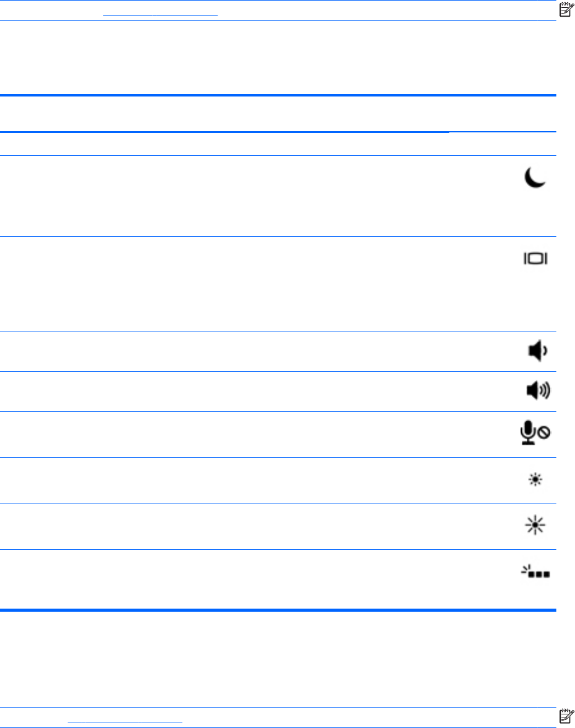The width and height of the screenshot is (575, 728).
Task: Click the thick blue rule at table top
Action: 278,95
